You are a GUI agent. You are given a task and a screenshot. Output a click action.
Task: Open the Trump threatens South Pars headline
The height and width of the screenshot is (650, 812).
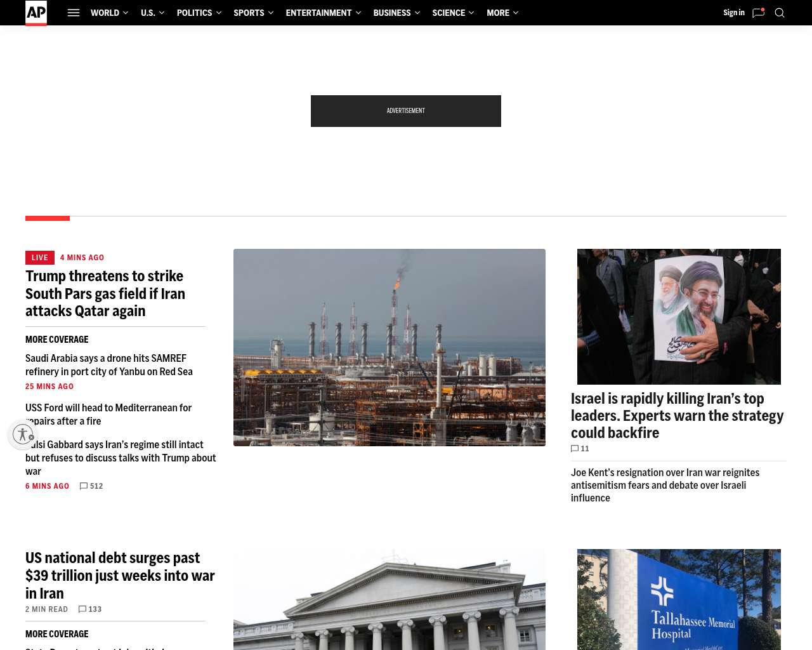click(x=105, y=293)
